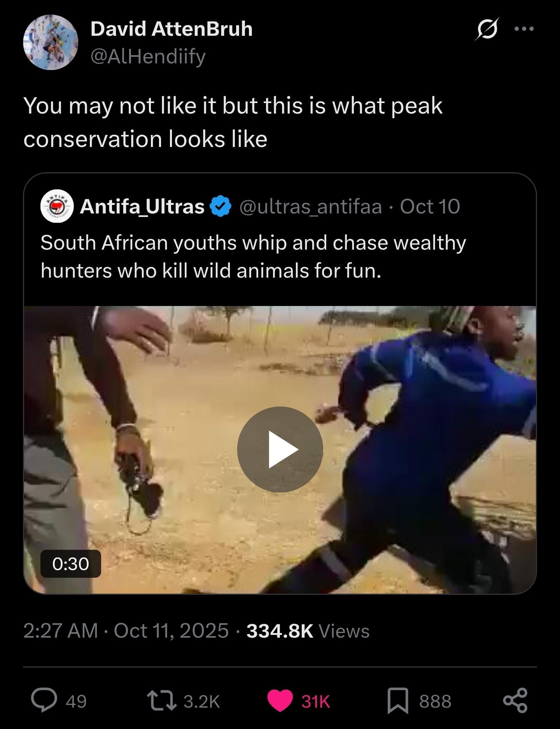Image resolution: width=560 pixels, height=729 pixels.
Task: Play the quoted video
Action: [x=280, y=449]
